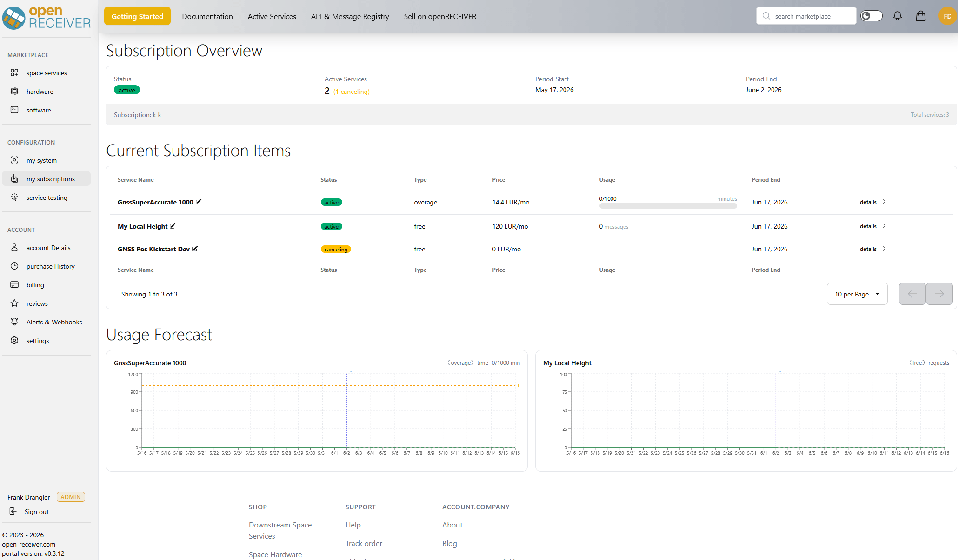The width and height of the screenshot is (958, 560).
Task: Click the canceling status badge
Action: pos(336,249)
